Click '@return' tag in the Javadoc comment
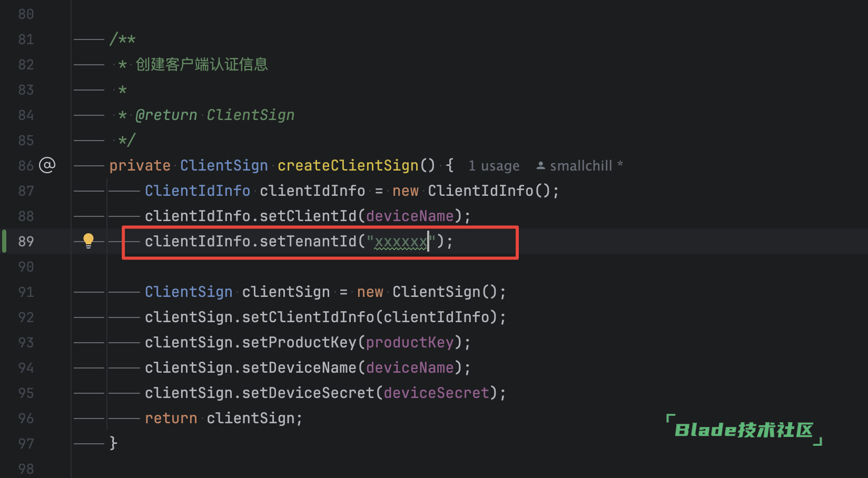The width and height of the screenshot is (868, 478). 166,115
